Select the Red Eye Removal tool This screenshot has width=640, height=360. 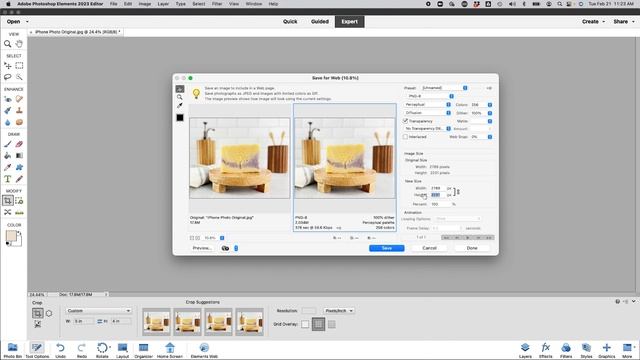pos(7,99)
